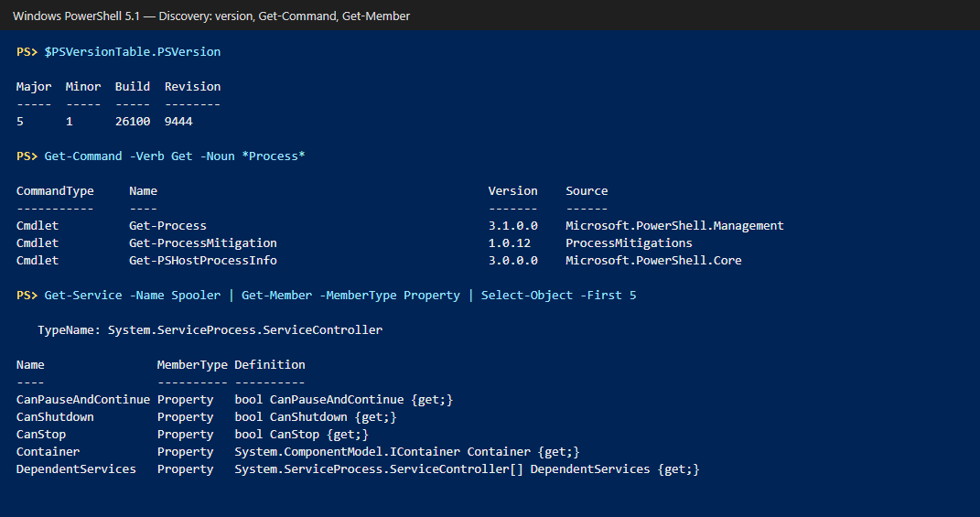Click the window title text 'Windows PowerShell 5.1'
The width and height of the screenshot is (980, 517).
[76, 16]
